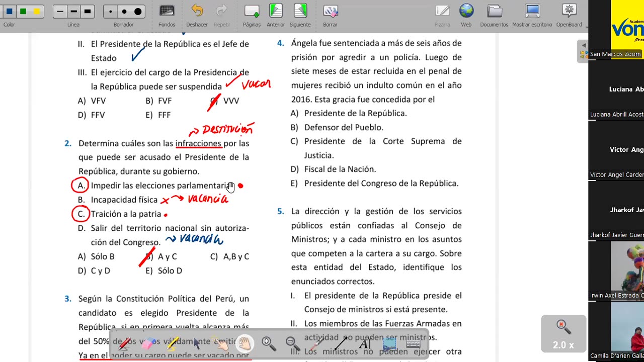Go to the Anterior page

tap(276, 15)
